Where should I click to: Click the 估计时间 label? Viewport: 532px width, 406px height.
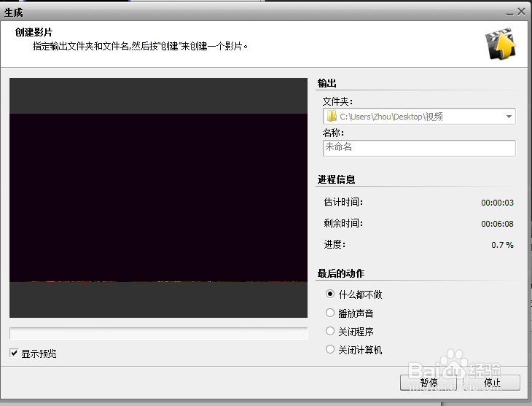click(343, 203)
